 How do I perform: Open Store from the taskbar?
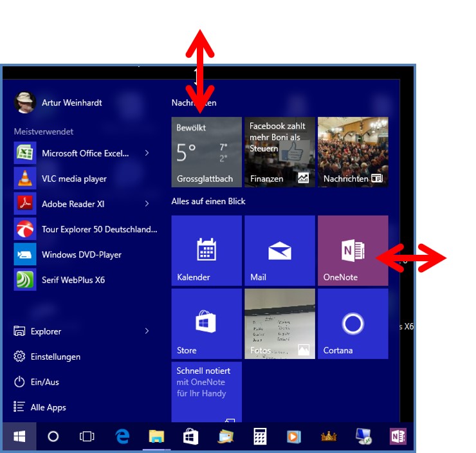coord(190,437)
